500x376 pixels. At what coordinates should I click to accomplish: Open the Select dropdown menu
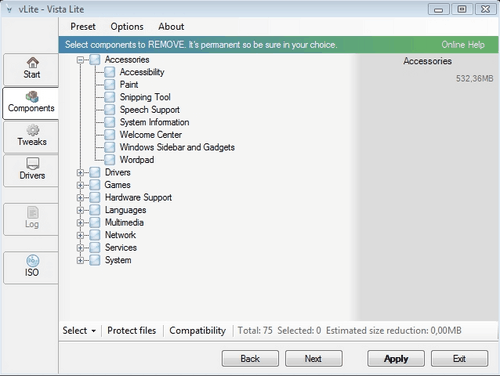tap(79, 330)
